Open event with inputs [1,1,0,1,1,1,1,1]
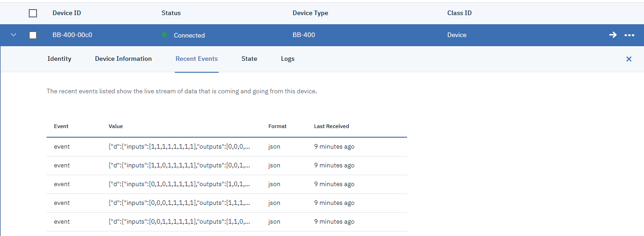The image size is (644, 236). (x=227, y=166)
